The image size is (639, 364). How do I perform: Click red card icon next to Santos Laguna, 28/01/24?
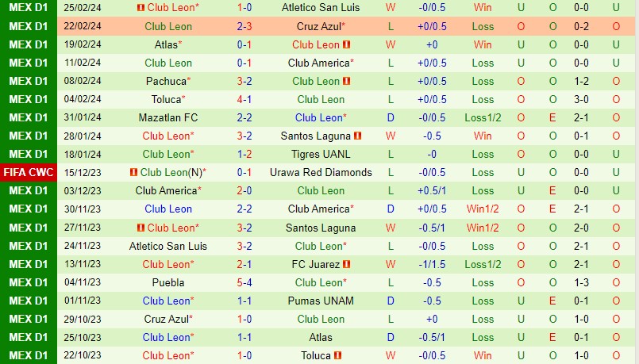tap(358, 136)
